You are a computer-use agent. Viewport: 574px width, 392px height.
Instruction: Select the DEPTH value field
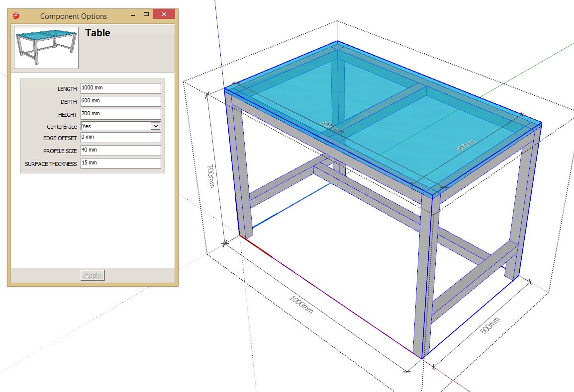(x=120, y=101)
